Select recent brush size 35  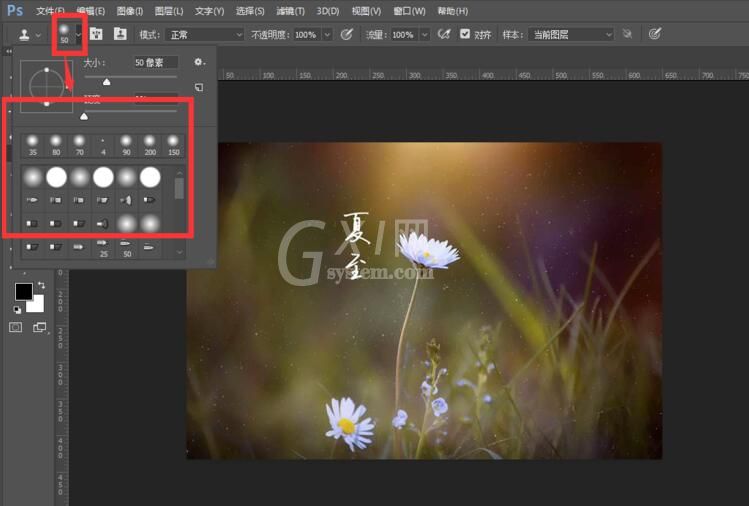click(x=32, y=145)
